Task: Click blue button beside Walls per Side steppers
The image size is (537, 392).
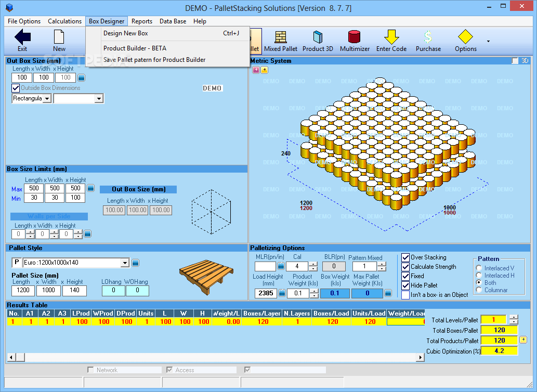Action: [x=88, y=234]
